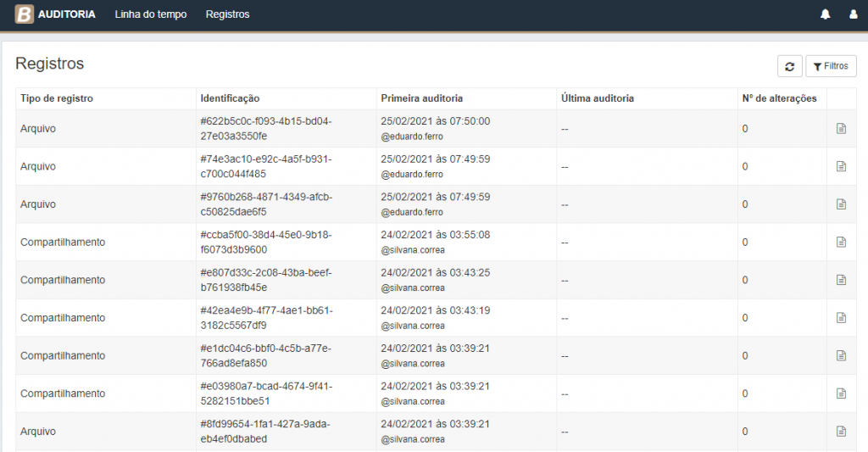Click the Última auditoria column header
Screen dimensions: 868x452
click(598, 98)
